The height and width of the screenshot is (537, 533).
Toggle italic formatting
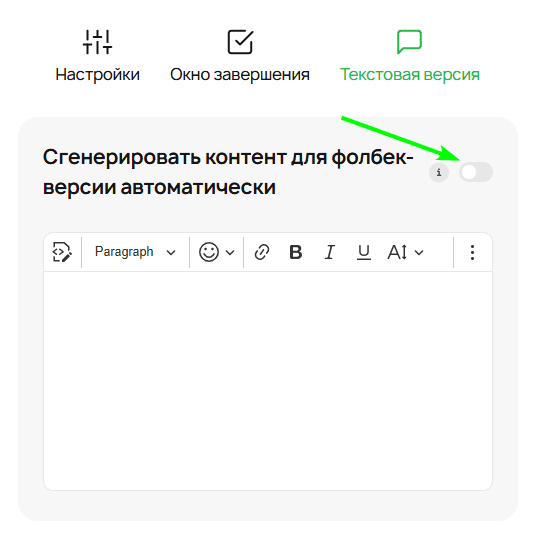click(330, 252)
